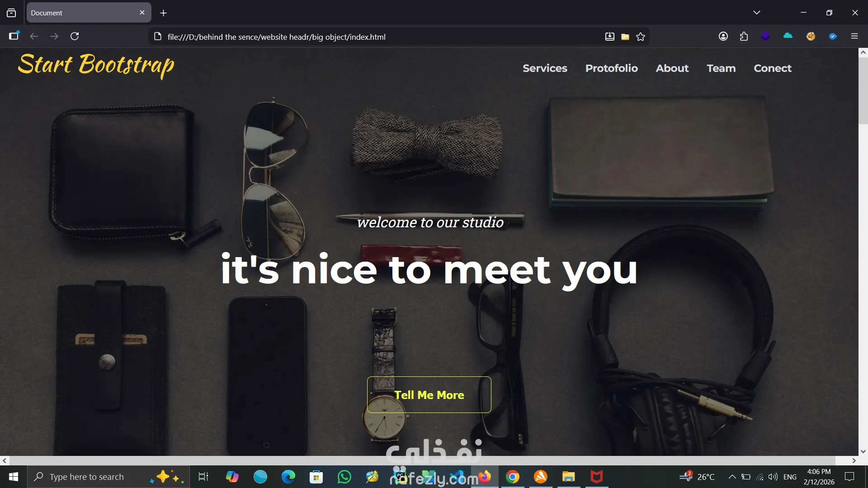
Task: Toggle the volume speaker tray icon
Action: 773,477
